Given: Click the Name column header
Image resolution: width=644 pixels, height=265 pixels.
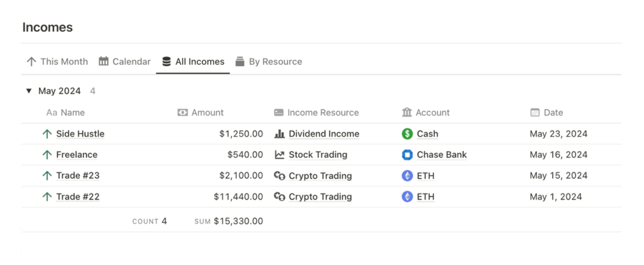Looking at the screenshot, I should pyautogui.click(x=65, y=113).
